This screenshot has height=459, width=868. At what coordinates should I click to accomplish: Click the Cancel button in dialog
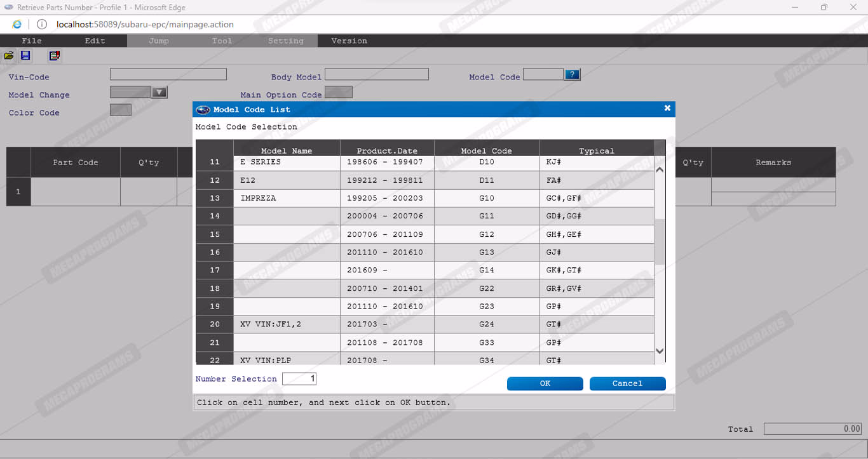(x=628, y=383)
